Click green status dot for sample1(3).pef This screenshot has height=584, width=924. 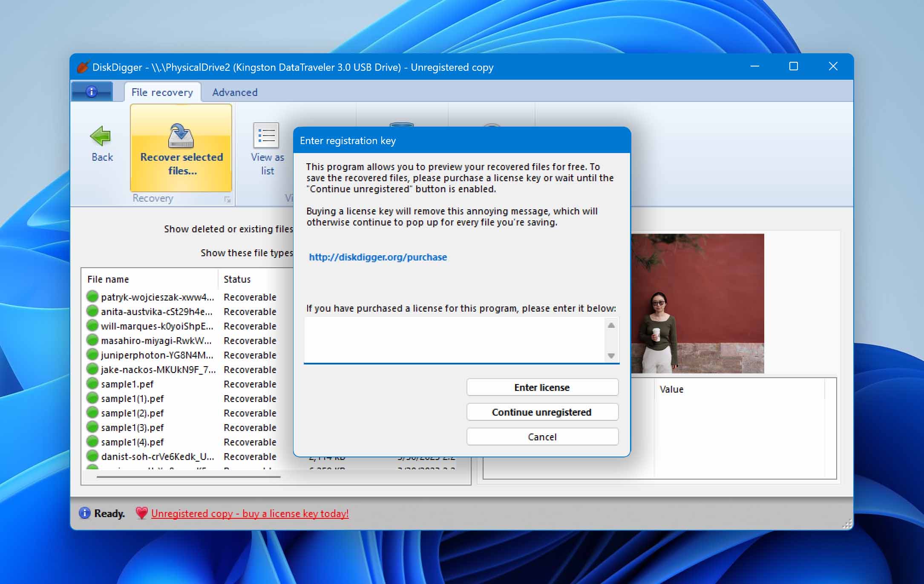[x=92, y=427]
